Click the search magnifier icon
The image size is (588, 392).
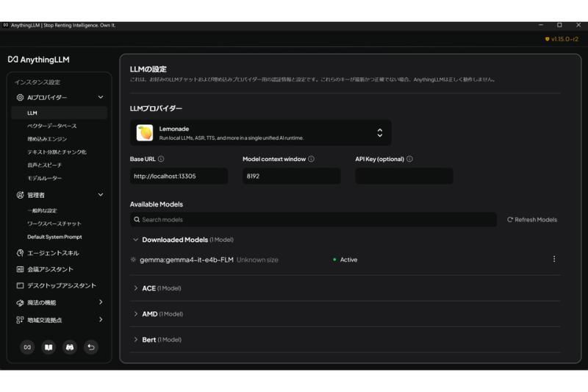pyautogui.click(x=137, y=220)
